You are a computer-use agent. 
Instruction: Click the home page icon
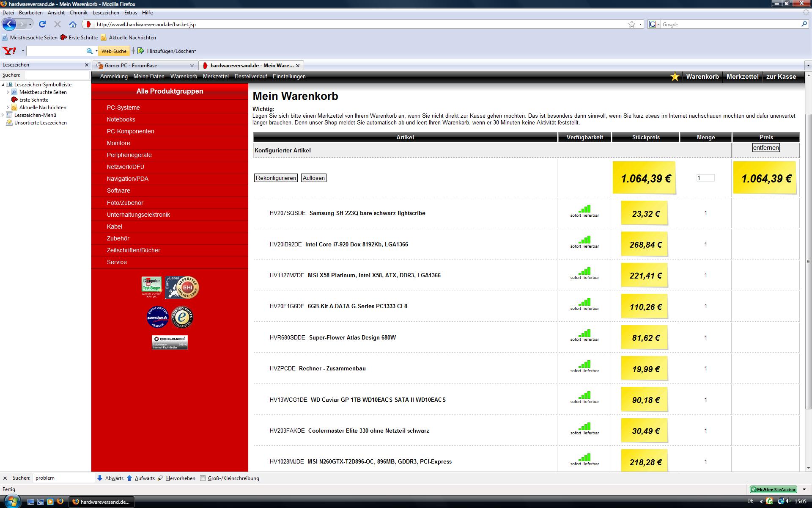click(73, 25)
